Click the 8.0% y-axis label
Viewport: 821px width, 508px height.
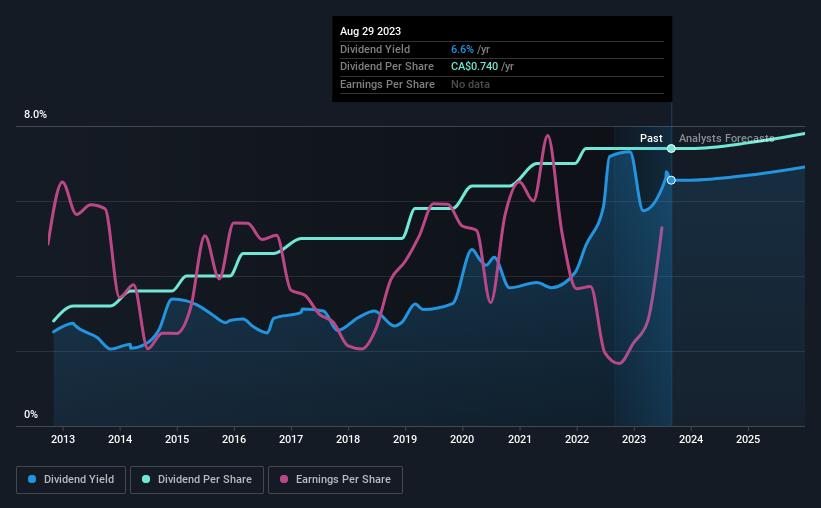(36, 115)
